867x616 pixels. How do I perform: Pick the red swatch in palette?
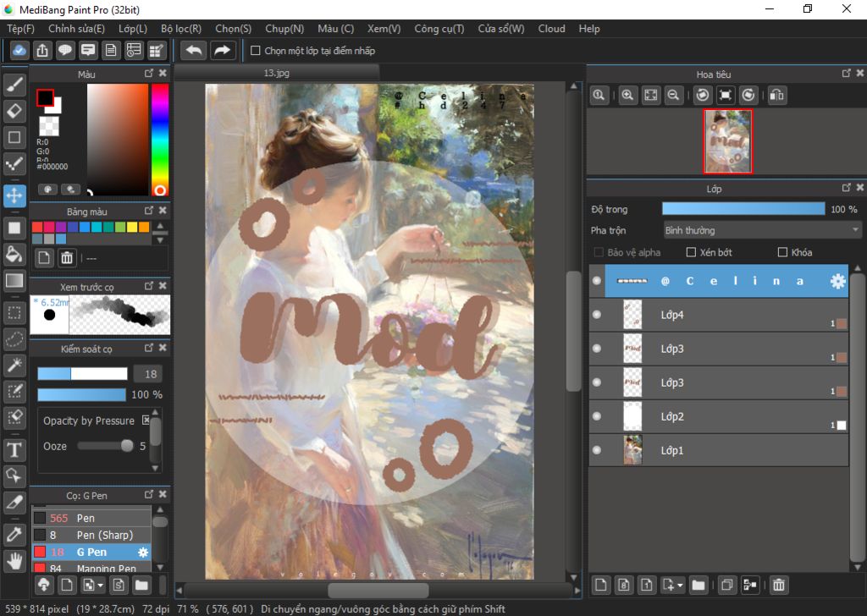coord(37,227)
